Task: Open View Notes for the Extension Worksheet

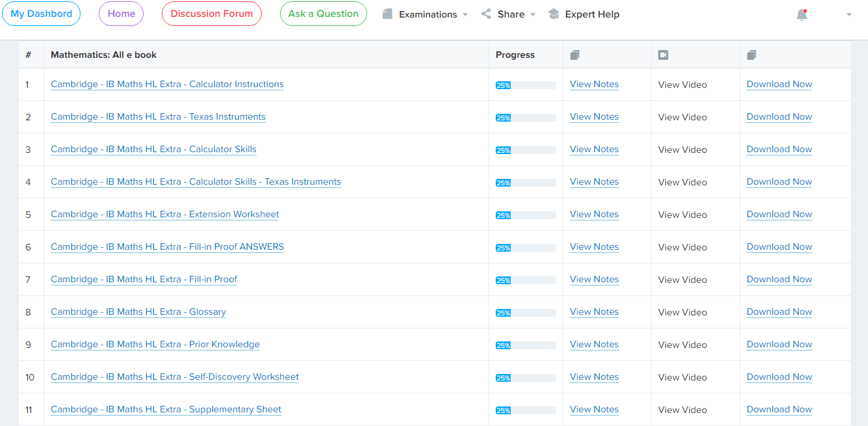Action: click(594, 214)
